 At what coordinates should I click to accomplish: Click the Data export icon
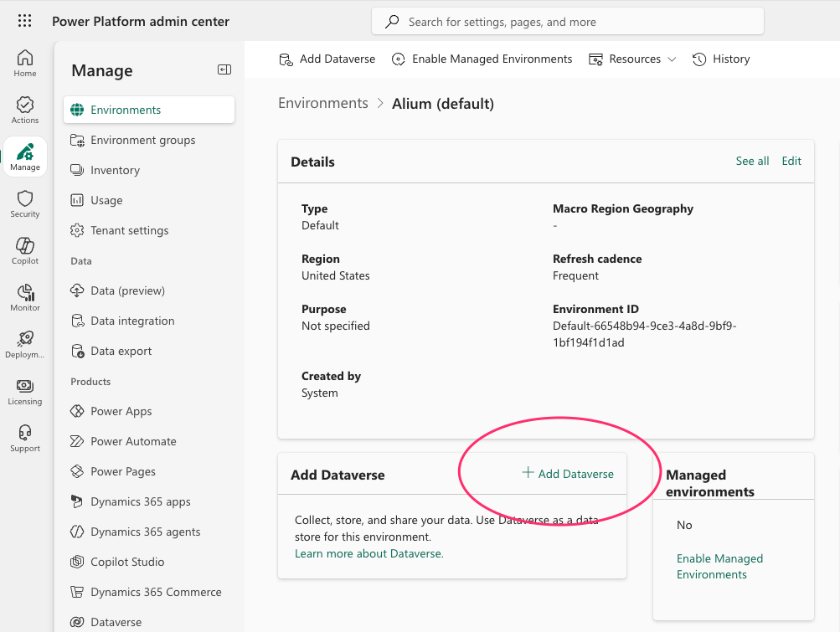[78, 351]
